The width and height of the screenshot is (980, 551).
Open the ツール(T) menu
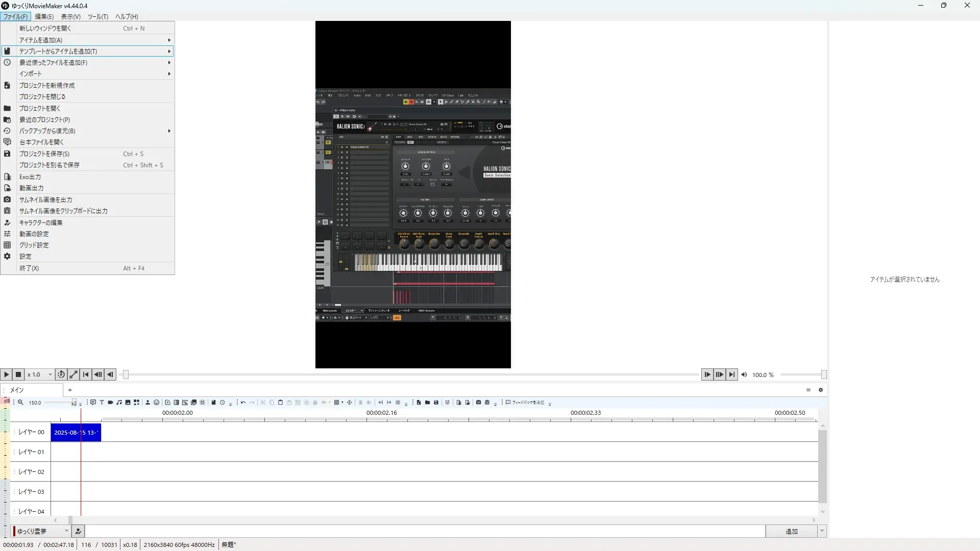point(97,16)
